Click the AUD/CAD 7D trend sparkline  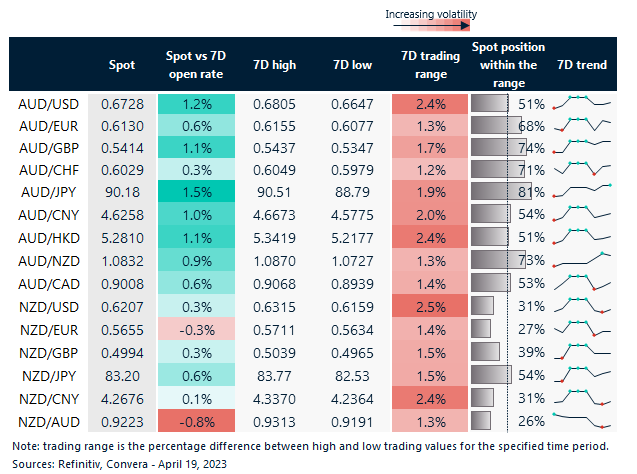pos(584,281)
